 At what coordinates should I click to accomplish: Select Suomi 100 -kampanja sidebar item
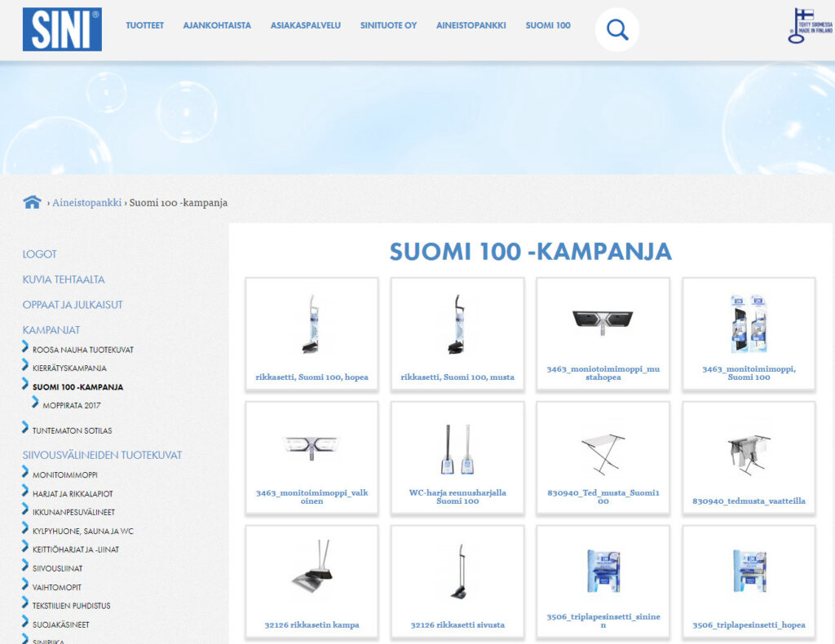point(77,387)
